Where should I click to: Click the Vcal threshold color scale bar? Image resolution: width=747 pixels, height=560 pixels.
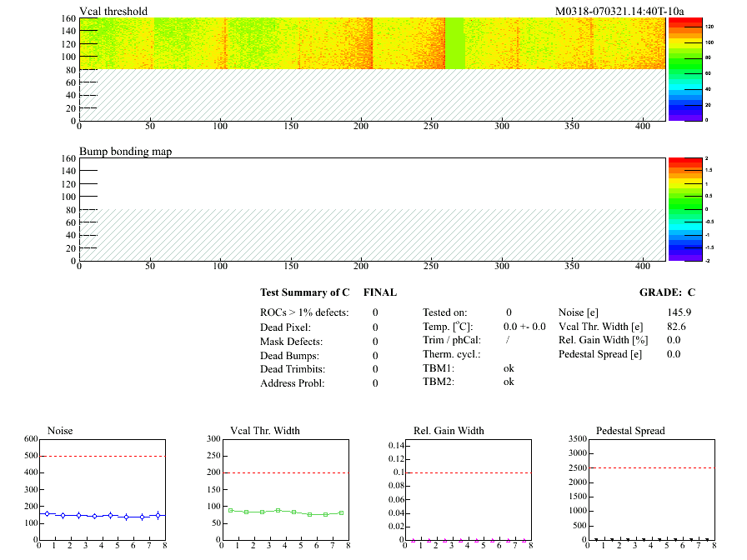click(x=686, y=69)
